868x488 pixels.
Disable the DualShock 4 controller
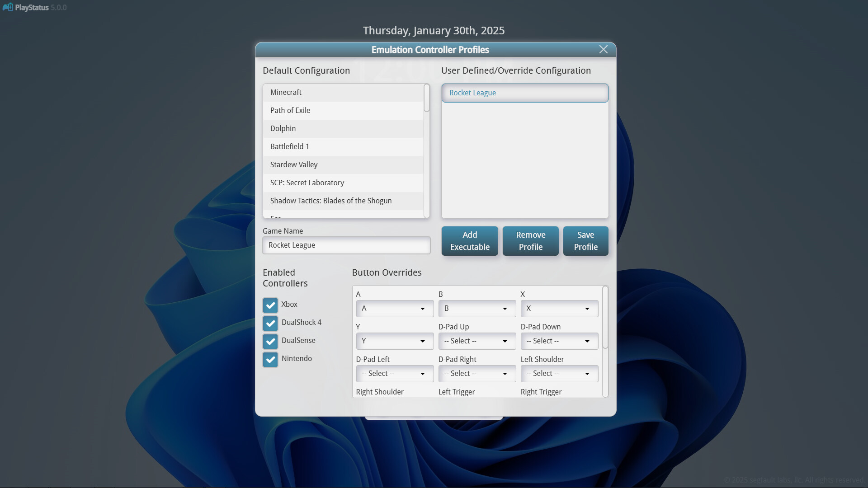[x=270, y=323]
